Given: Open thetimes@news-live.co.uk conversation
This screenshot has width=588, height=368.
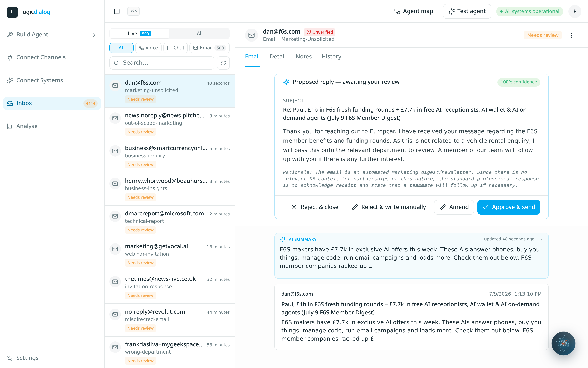Looking at the screenshot, I should coord(170,287).
